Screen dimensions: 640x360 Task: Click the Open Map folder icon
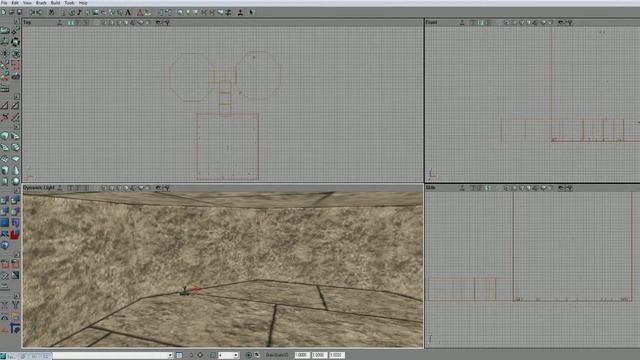click(11, 12)
